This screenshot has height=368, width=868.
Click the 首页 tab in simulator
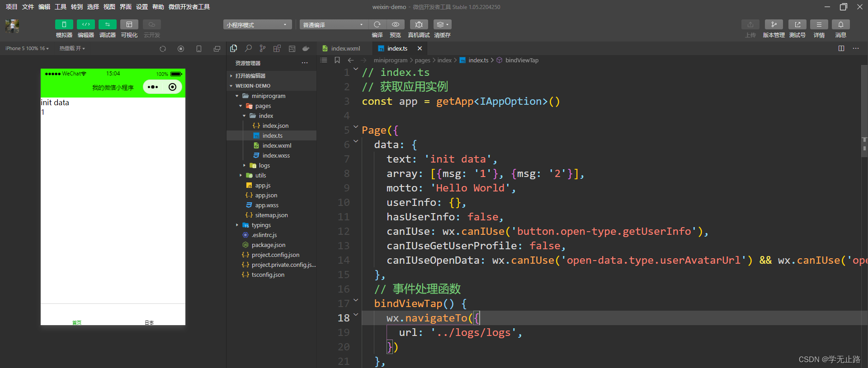(77, 321)
